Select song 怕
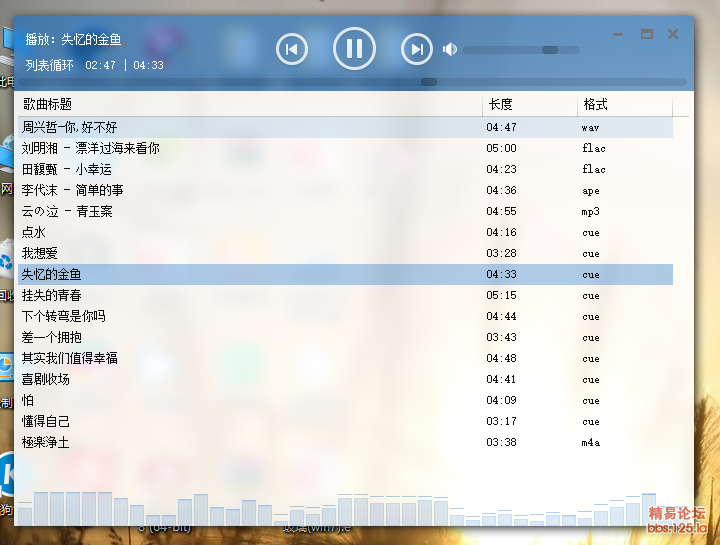This screenshot has height=545, width=720. pos(345,400)
